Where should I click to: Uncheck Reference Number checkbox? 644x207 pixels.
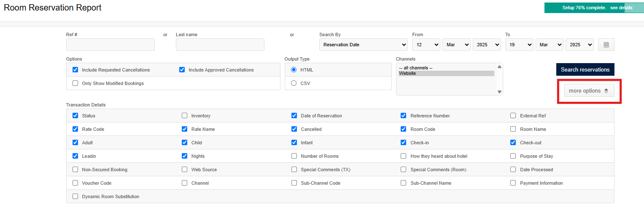404,116
